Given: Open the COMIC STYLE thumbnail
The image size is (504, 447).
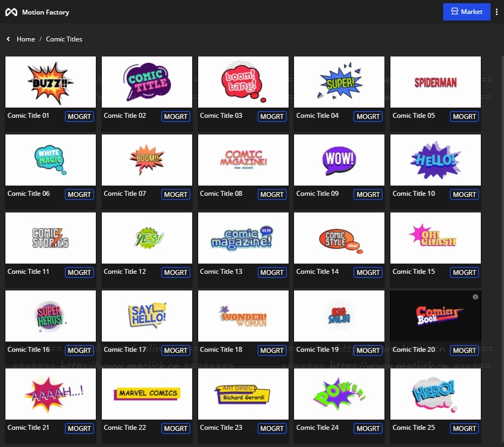Looking at the screenshot, I should pos(339,238).
